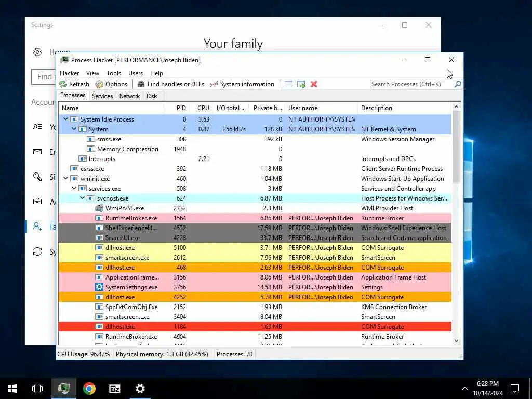Select dllhost.exe with PID 4252
The width and height of the screenshot is (532, 399).
pyautogui.click(x=255, y=297)
